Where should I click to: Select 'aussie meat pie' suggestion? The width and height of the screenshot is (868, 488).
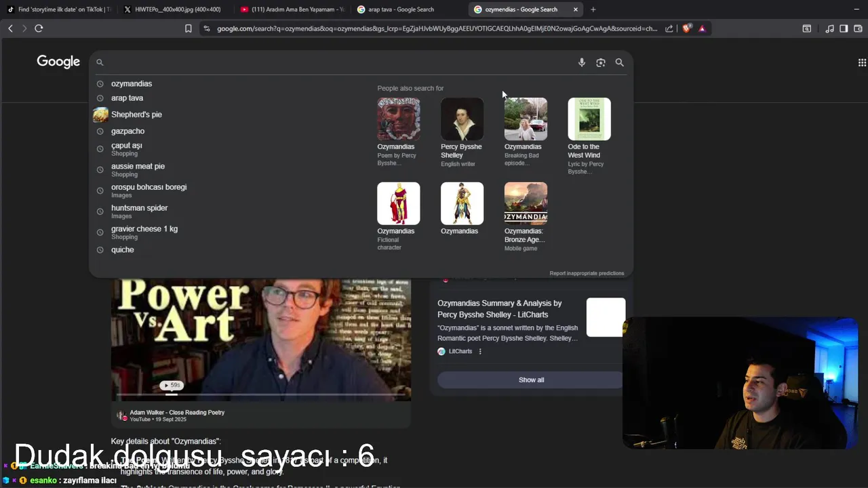click(138, 169)
